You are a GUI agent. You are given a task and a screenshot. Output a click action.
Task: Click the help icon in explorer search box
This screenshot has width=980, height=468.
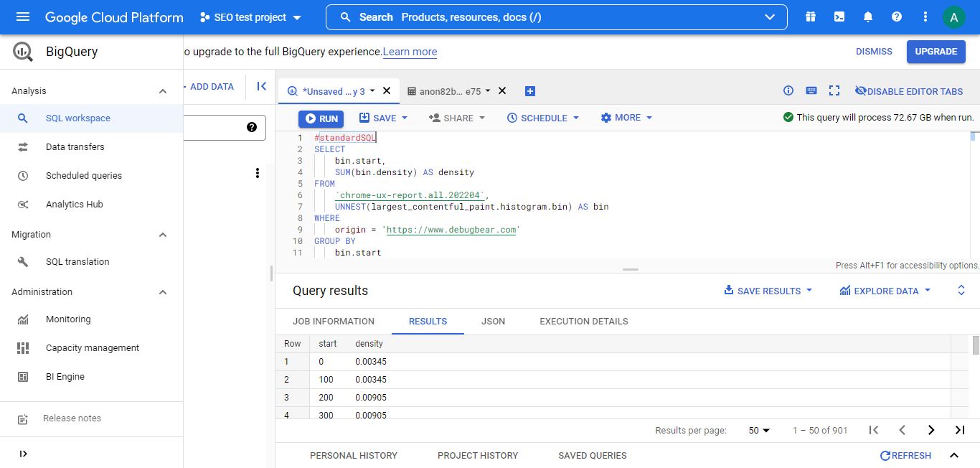[252, 127]
